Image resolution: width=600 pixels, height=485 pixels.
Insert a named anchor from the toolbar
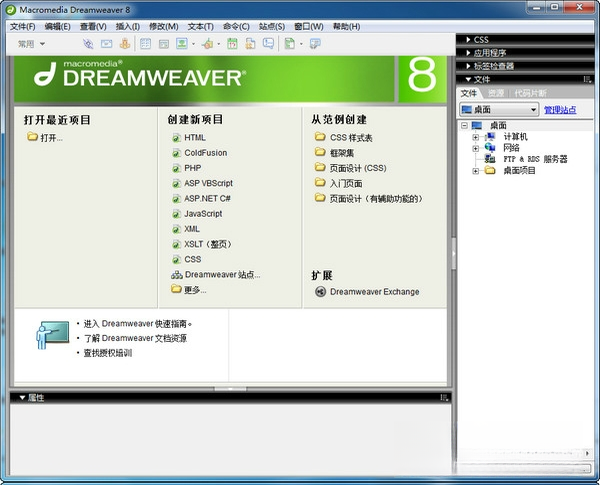[125, 44]
